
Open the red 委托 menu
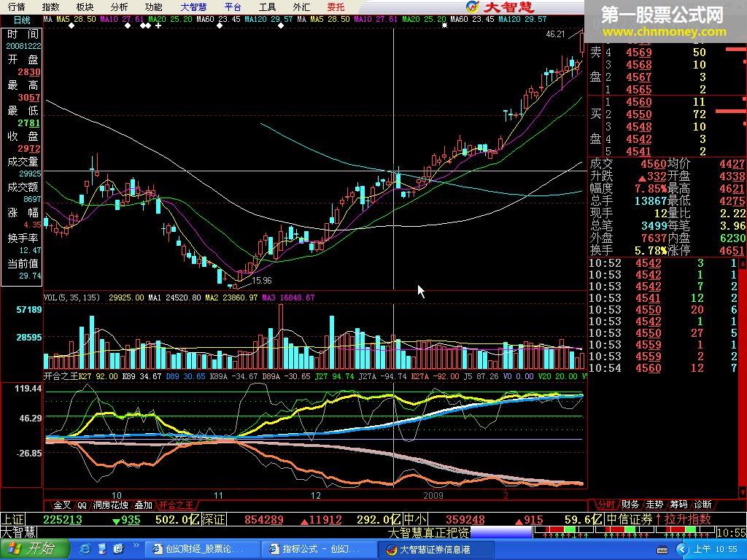336,7
